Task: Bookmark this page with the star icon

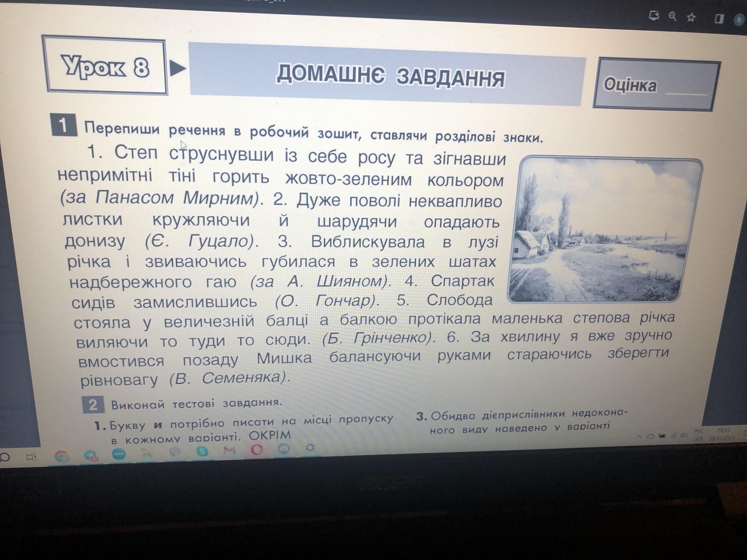Action: pyautogui.click(x=691, y=17)
